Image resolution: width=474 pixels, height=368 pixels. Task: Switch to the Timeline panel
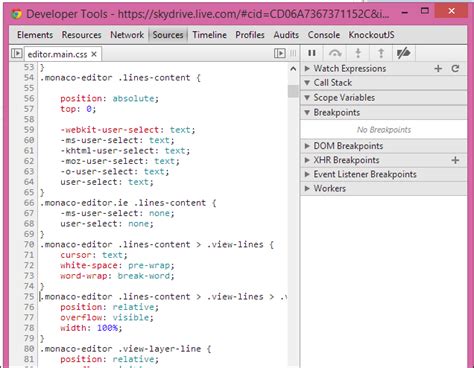tap(209, 35)
